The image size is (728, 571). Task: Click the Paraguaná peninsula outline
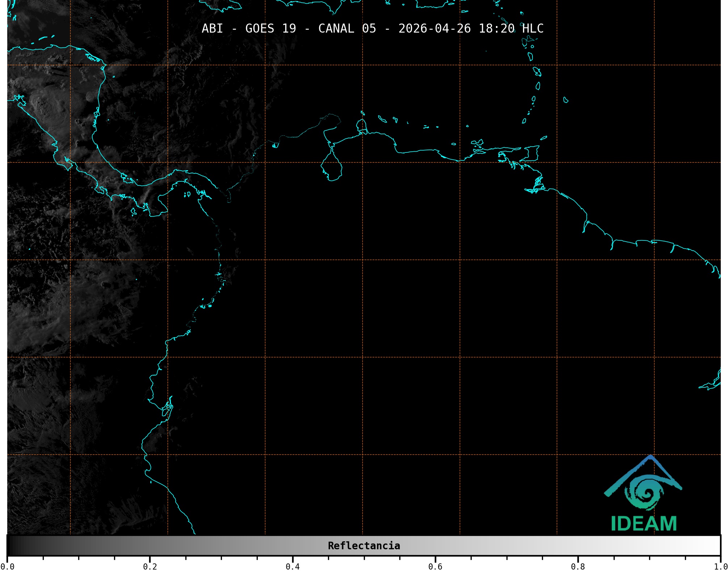tap(361, 125)
